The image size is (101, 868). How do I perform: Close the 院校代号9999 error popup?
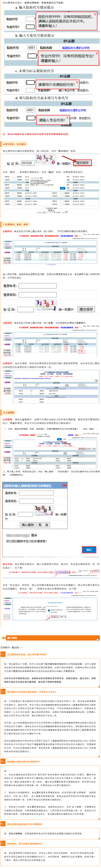coord(95,15)
